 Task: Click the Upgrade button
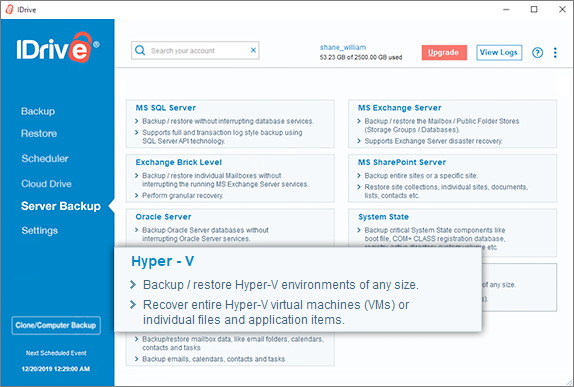tap(444, 52)
